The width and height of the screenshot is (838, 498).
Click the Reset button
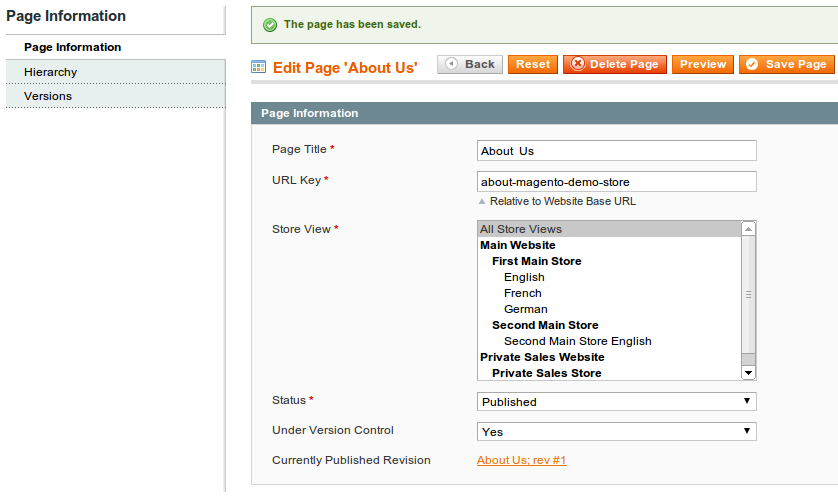click(x=533, y=64)
